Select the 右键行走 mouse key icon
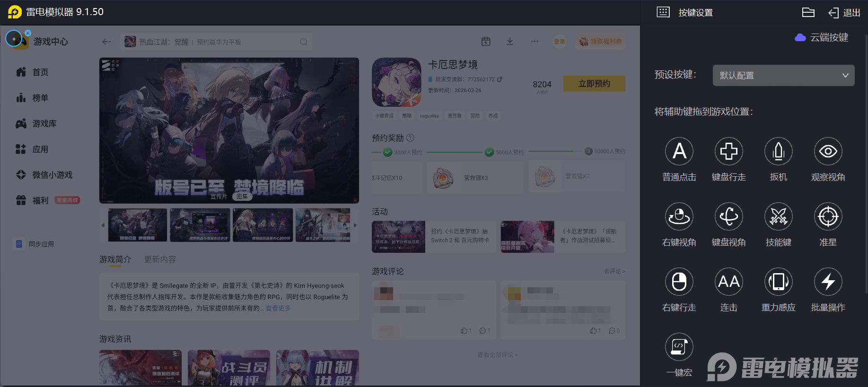The height and width of the screenshot is (387, 868). pos(679,282)
